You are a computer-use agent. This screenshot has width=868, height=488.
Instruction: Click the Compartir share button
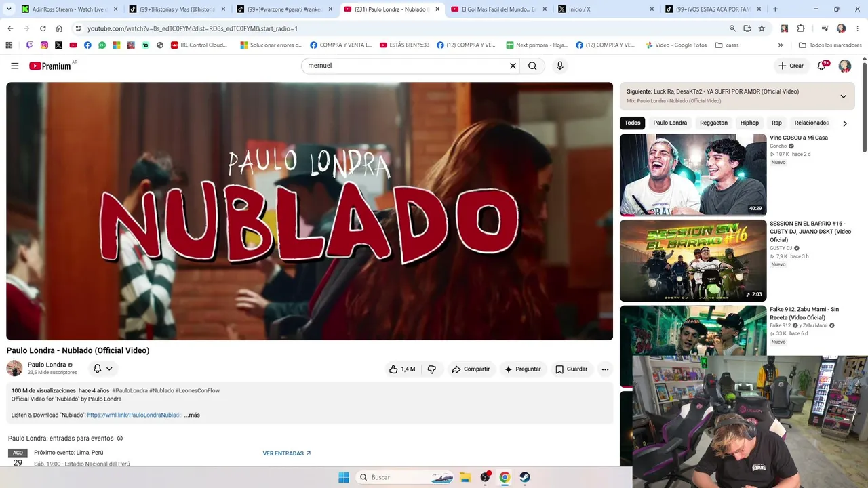tap(471, 369)
